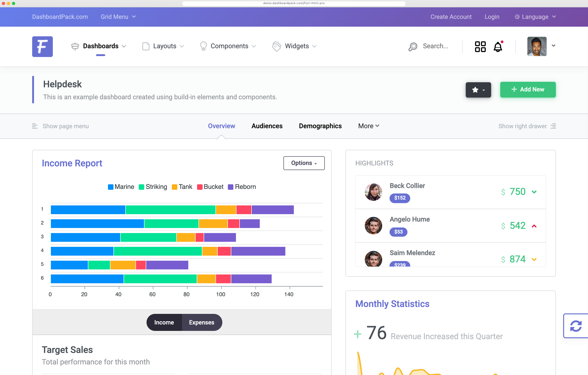Click the browser address bar
This screenshot has height=375, width=588.
point(294,3)
